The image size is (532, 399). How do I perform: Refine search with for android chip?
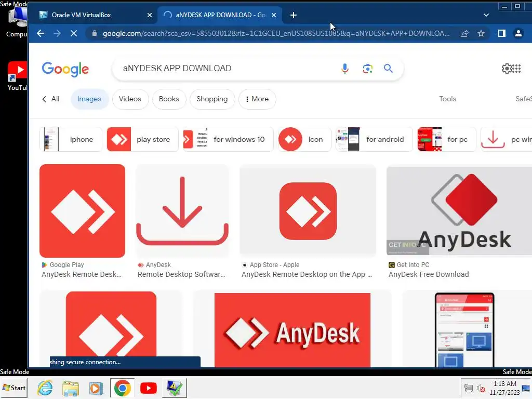point(374,139)
